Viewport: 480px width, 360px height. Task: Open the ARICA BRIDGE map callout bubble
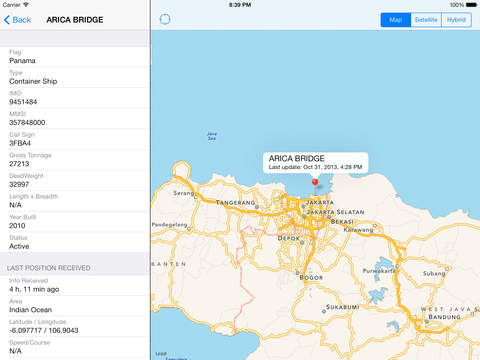click(315, 163)
